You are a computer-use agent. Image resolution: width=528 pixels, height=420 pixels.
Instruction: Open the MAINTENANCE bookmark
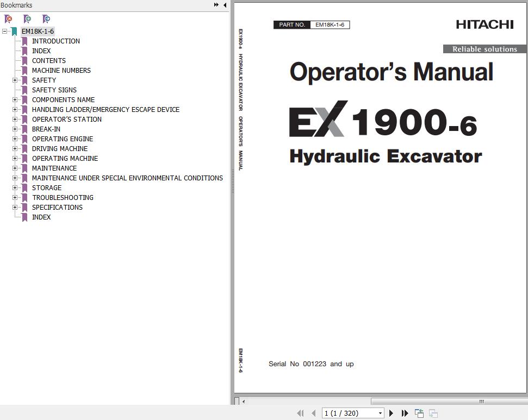click(54, 168)
